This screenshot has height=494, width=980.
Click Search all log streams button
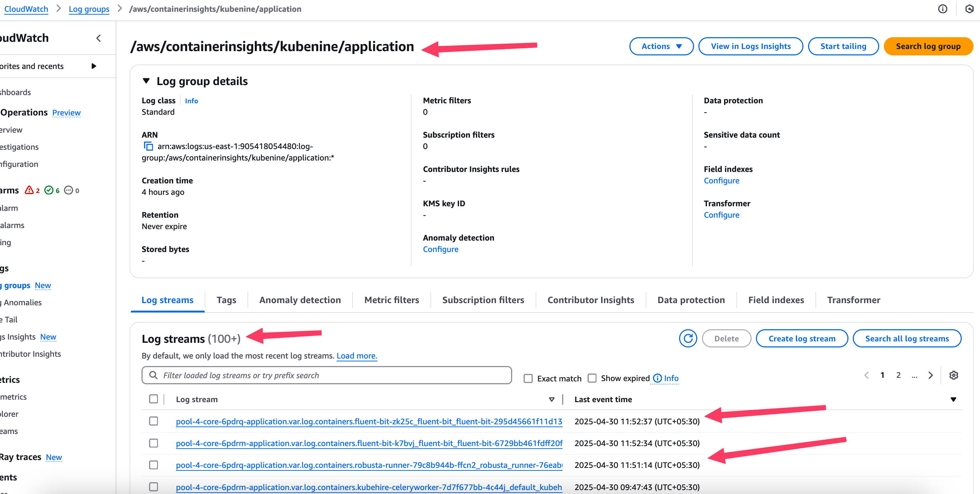pos(907,339)
